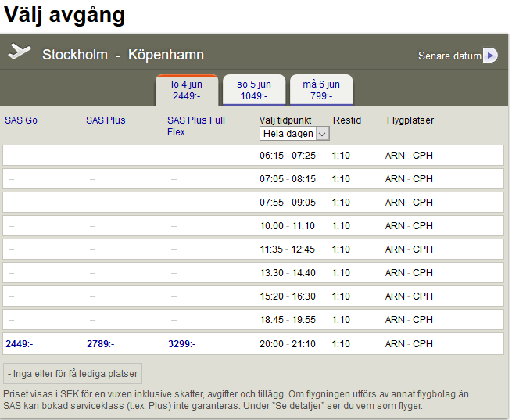Open the SAS Plus fare info link
512x420 pixels.
click(106, 120)
